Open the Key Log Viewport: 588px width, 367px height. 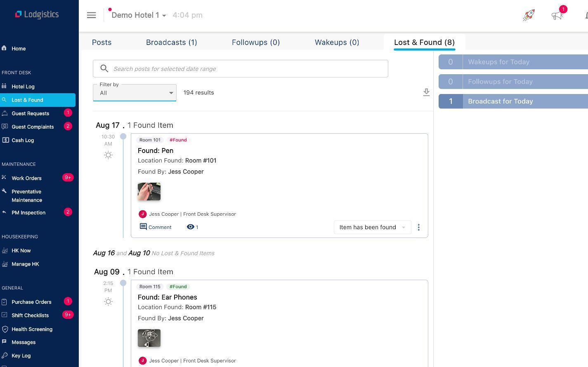[21, 355]
